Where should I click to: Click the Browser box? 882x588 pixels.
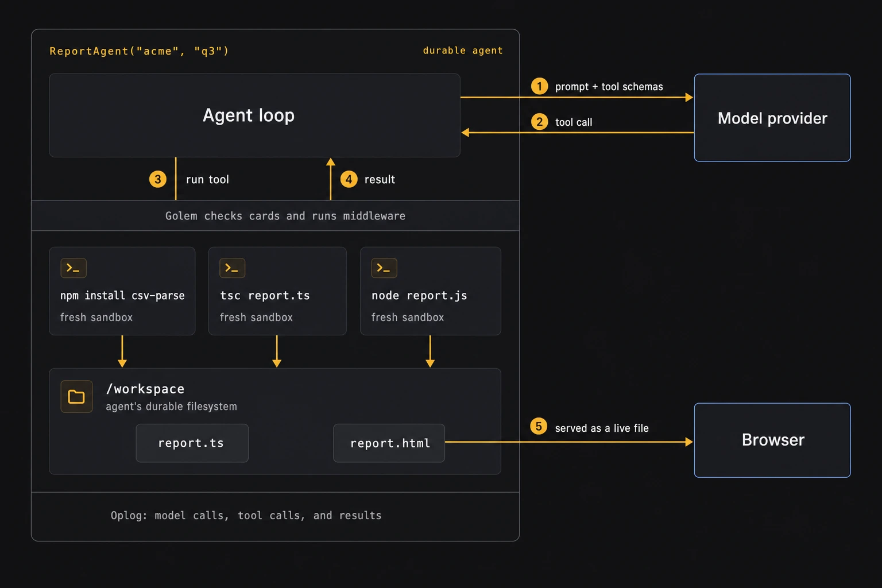[x=772, y=440]
